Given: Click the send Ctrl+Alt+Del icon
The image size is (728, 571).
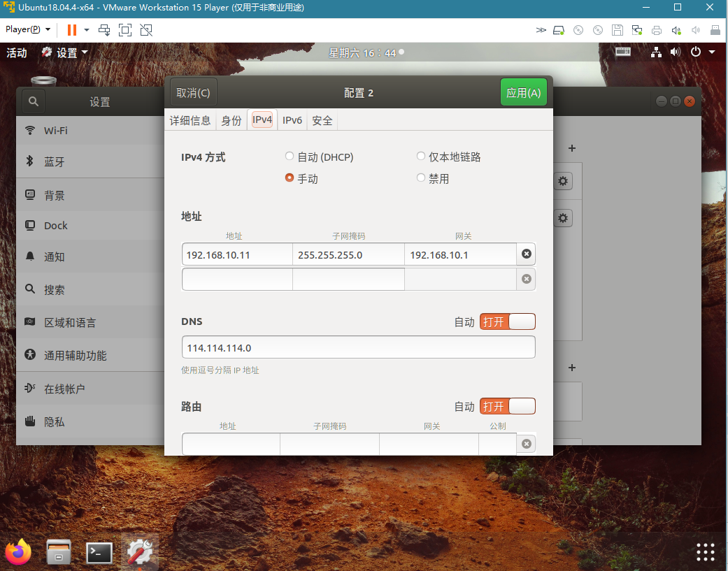Looking at the screenshot, I should click(x=104, y=30).
